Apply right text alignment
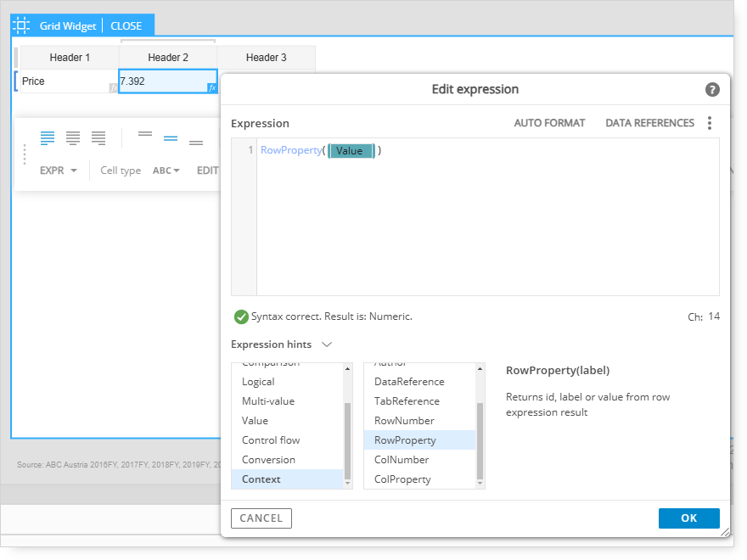This screenshot has width=747, height=560. pos(98,137)
